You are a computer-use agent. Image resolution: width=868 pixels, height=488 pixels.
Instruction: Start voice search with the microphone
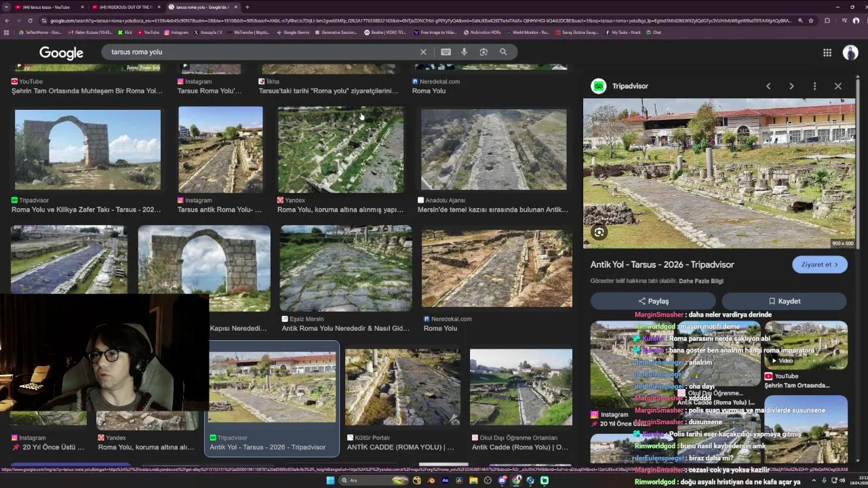[x=464, y=52]
